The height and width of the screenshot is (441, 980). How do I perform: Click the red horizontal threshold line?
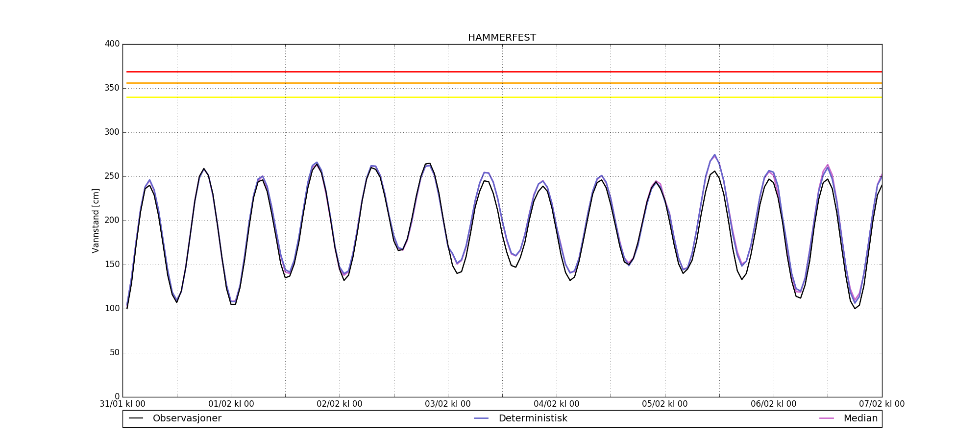tap(504, 72)
